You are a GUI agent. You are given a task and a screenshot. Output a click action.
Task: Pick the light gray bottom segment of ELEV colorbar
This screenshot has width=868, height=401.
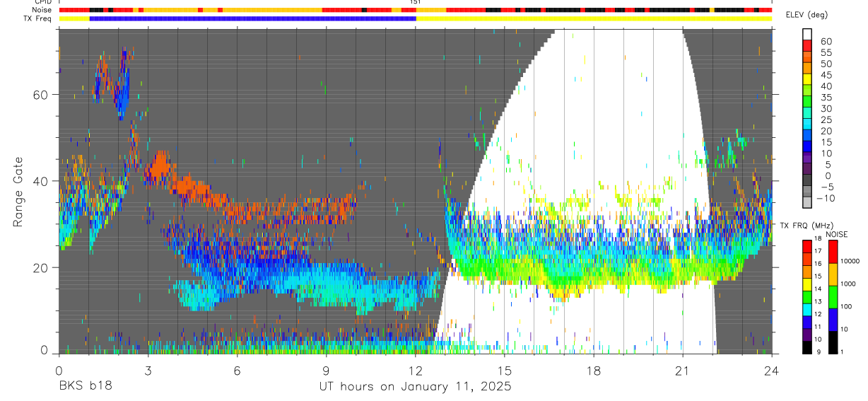pyautogui.click(x=807, y=202)
